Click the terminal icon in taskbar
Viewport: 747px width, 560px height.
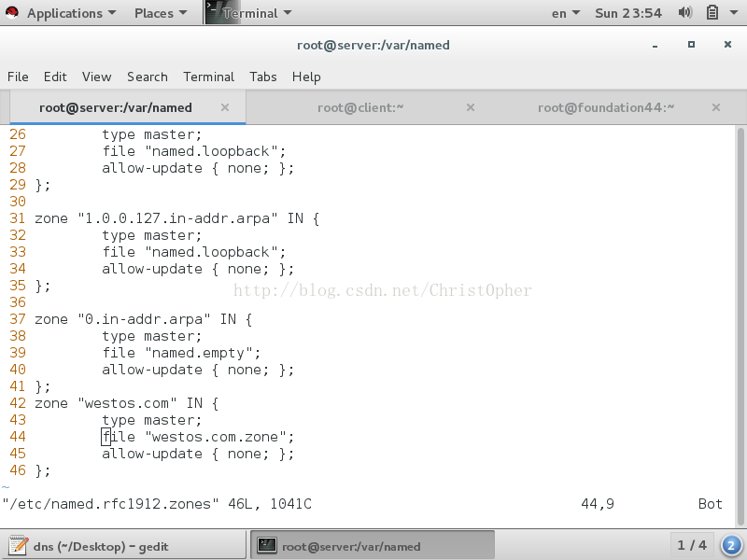point(267,546)
